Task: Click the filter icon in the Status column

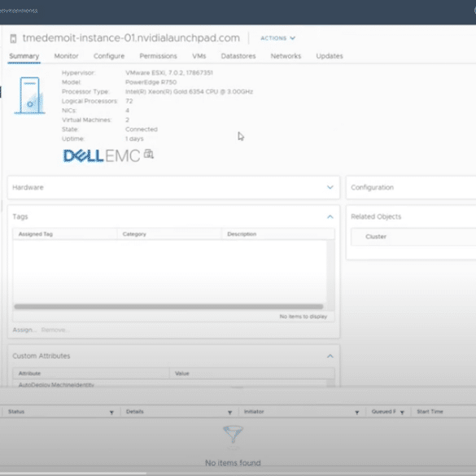Action: (111, 413)
